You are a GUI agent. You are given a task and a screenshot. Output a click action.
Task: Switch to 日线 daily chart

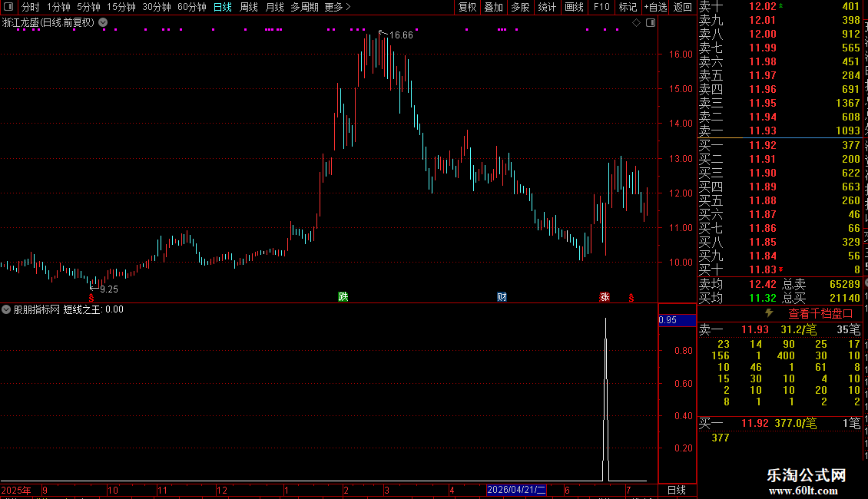223,7
